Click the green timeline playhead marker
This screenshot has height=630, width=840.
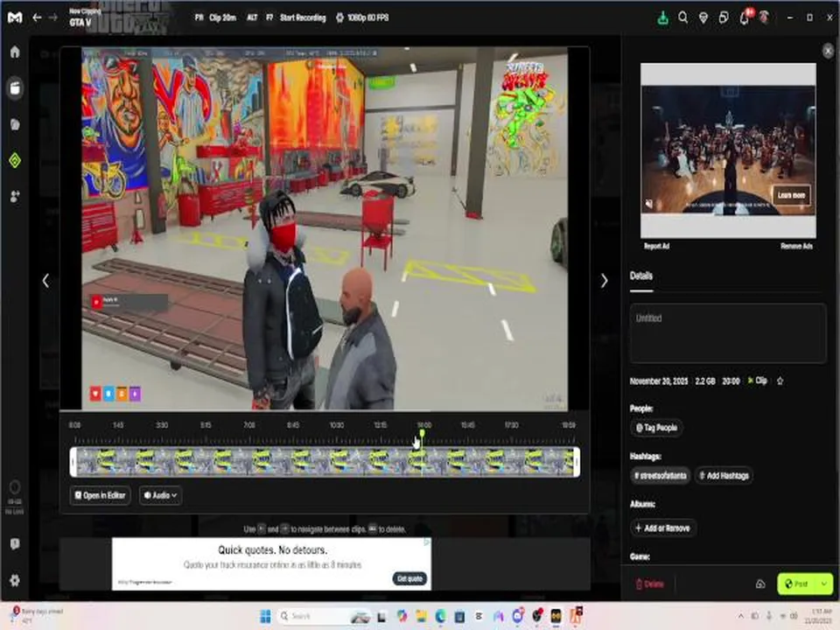tap(422, 433)
